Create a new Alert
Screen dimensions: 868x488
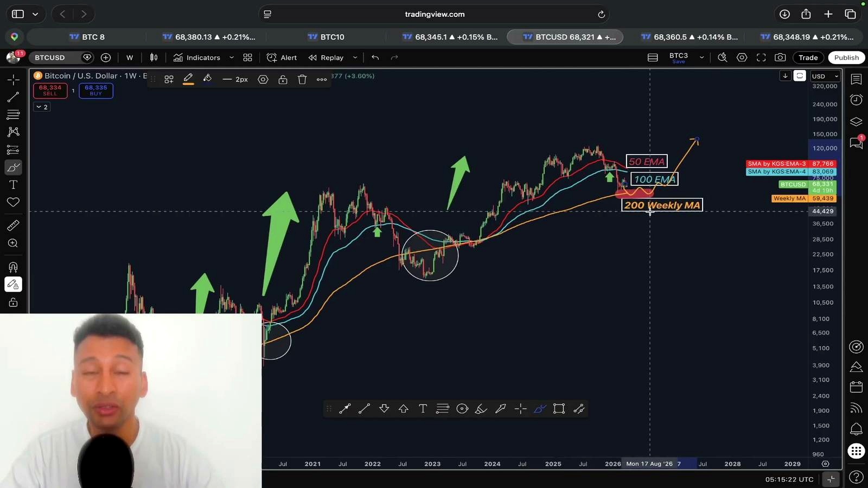[x=282, y=57]
